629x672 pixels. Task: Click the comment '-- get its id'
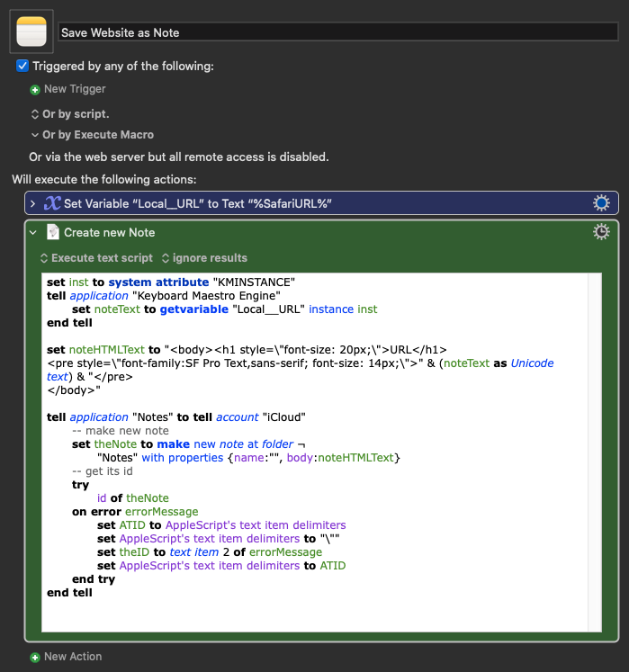(x=103, y=471)
